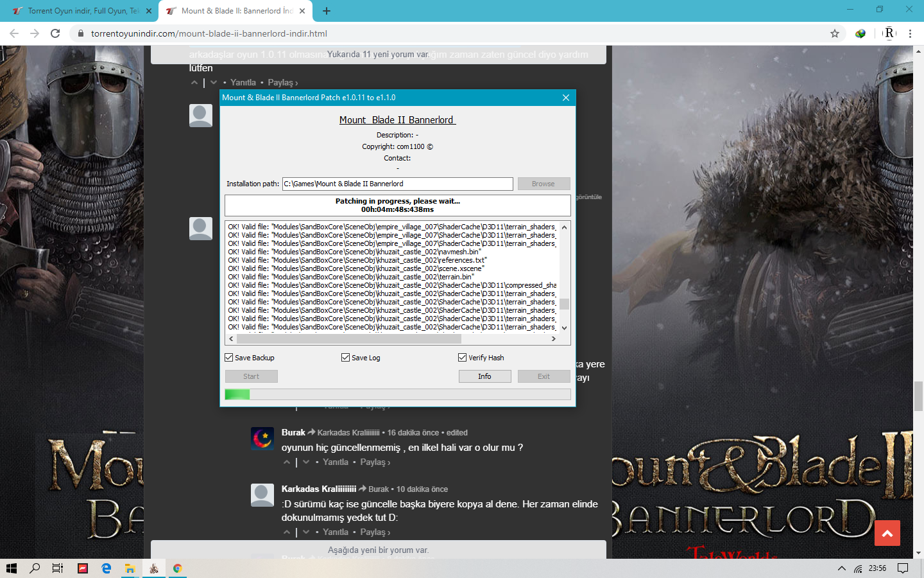Open Microsoft Edge from the taskbar
Viewport: 924px width, 578px height.
point(107,568)
